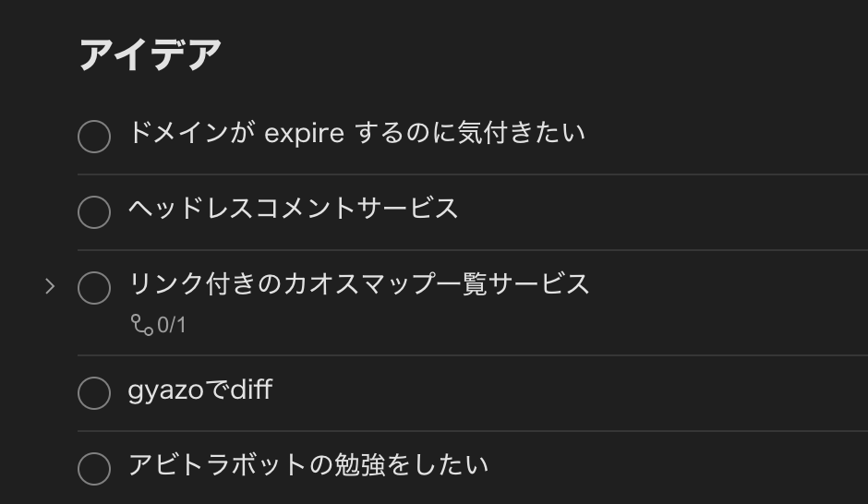Complete the アビトラボットの勉強をしたい task circle
The width and height of the screenshot is (868, 504).
94,469
